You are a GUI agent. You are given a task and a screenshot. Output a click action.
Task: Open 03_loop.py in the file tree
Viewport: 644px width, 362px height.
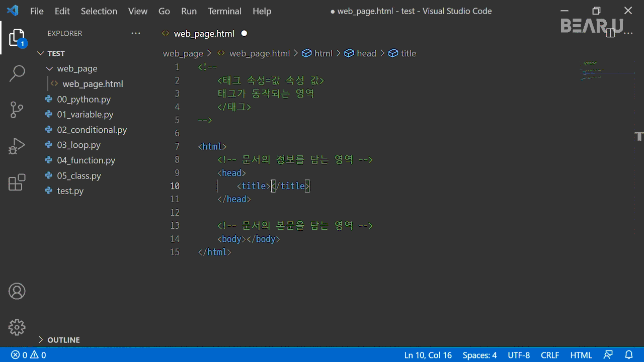pyautogui.click(x=78, y=145)
